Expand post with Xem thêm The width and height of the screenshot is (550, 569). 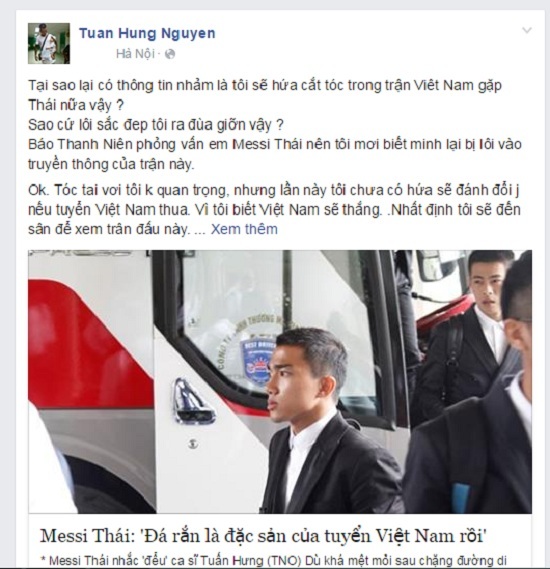(244, 229)
